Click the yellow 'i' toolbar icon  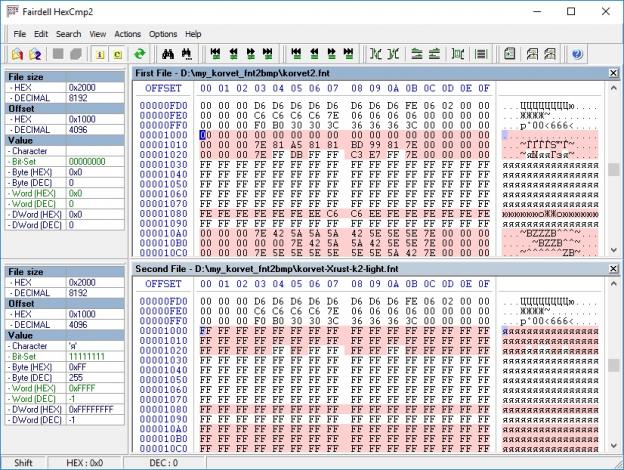[102, 54]
